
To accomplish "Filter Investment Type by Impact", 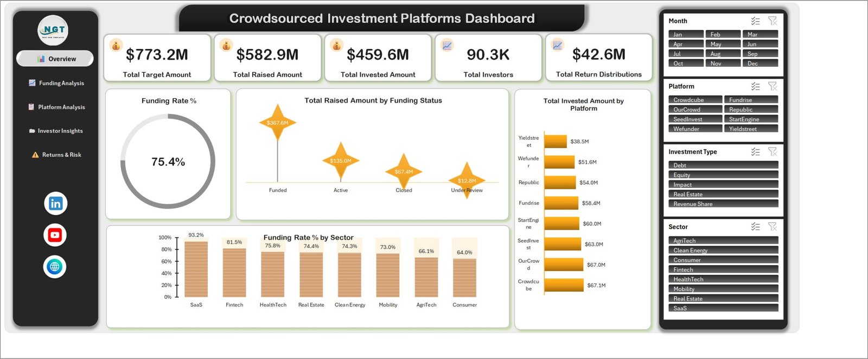I will click(x=723, y=185).
